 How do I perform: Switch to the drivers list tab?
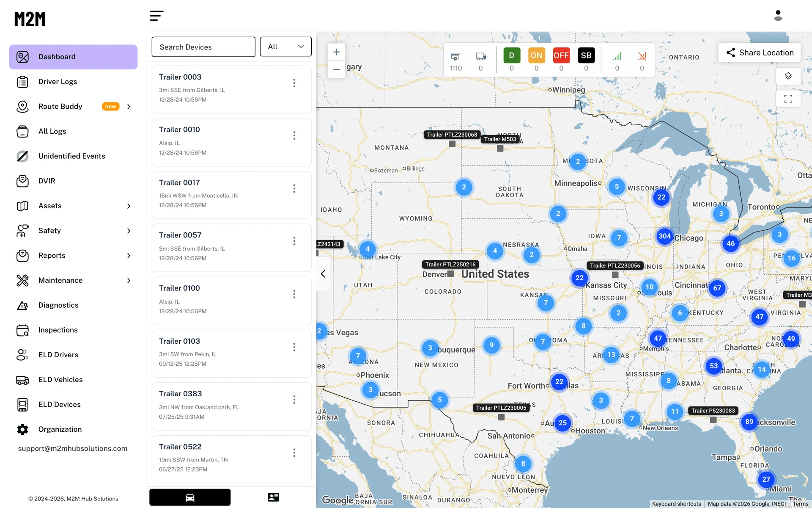point(273,497)
